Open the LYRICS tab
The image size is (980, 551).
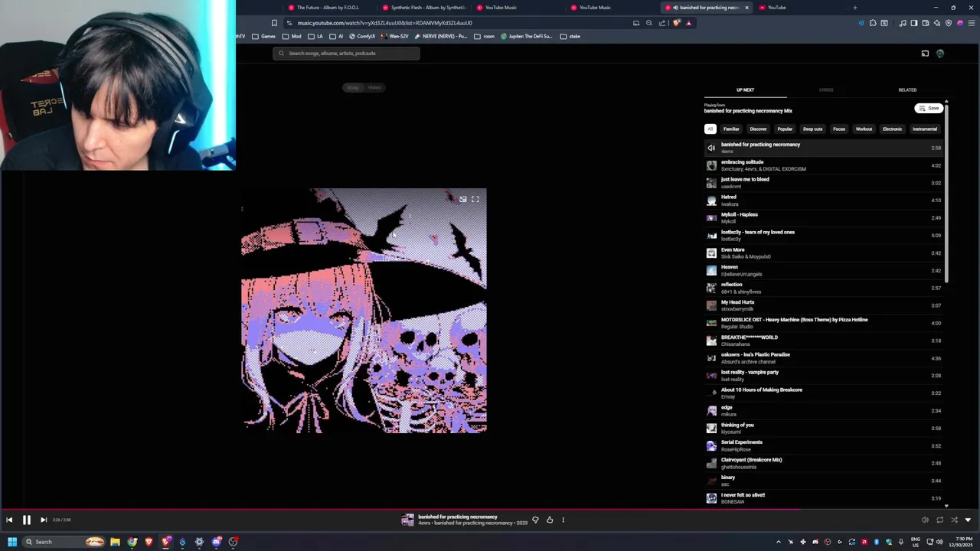(826, 90)
